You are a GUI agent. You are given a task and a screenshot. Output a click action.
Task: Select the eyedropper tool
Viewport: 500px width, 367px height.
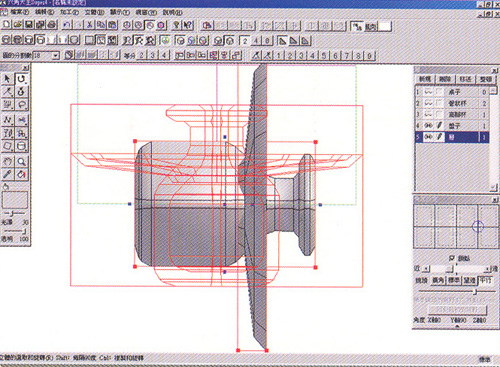[x=7, y=174]
